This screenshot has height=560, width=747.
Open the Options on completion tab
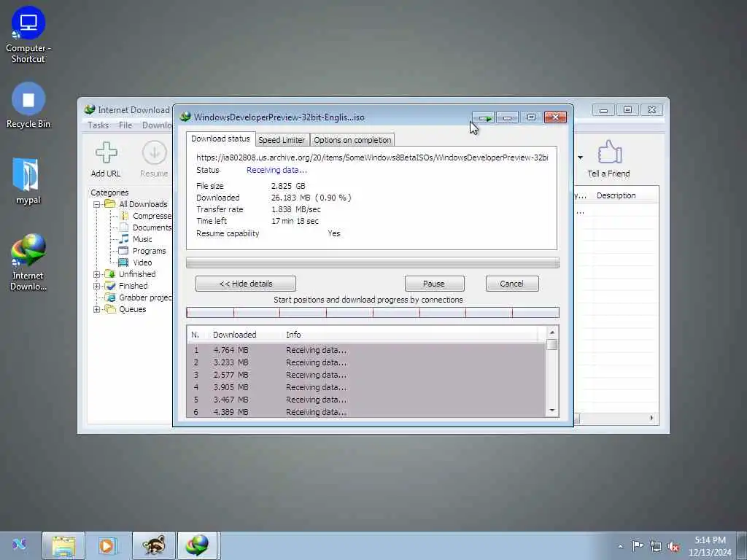pos(352,140)
